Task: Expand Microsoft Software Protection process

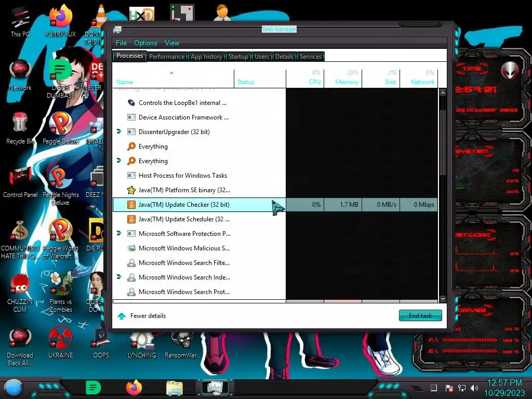Action: coord(119,233)
